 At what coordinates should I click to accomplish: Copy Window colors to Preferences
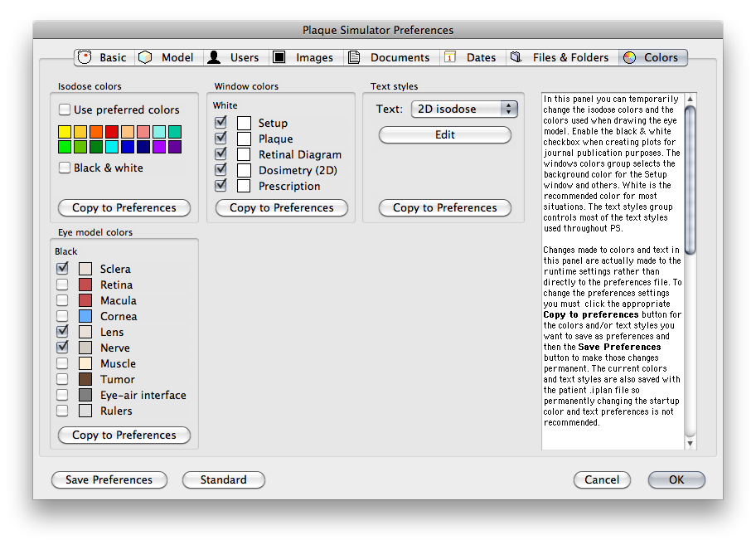click(282, 208)
